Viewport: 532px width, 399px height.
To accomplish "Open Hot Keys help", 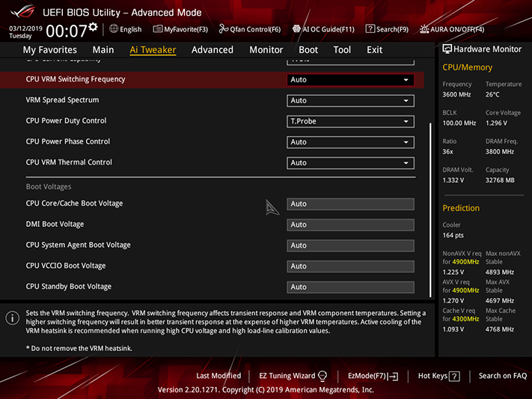I will [x=438, y=376].
